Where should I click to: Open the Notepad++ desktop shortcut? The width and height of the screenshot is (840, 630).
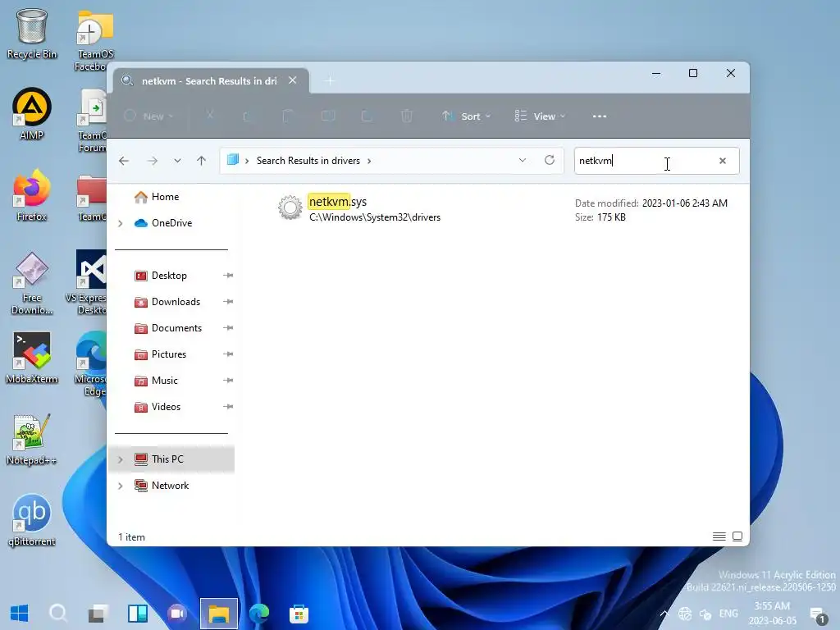coord(32,440)
